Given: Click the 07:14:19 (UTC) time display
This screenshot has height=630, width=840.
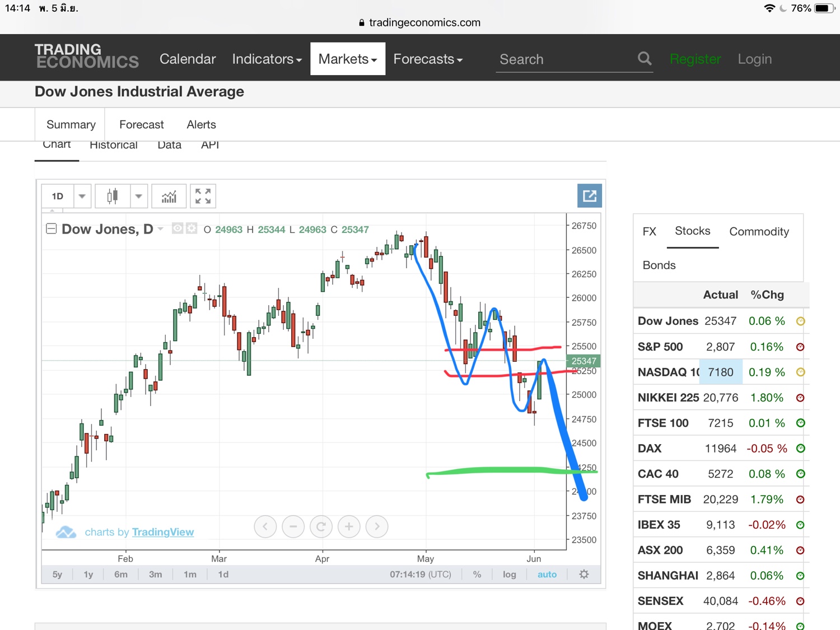Looking at the screenshot, I should point(421,574).
